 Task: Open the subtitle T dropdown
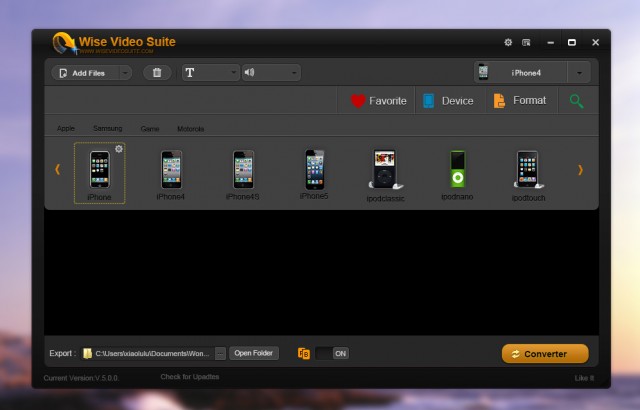point(211,73)
